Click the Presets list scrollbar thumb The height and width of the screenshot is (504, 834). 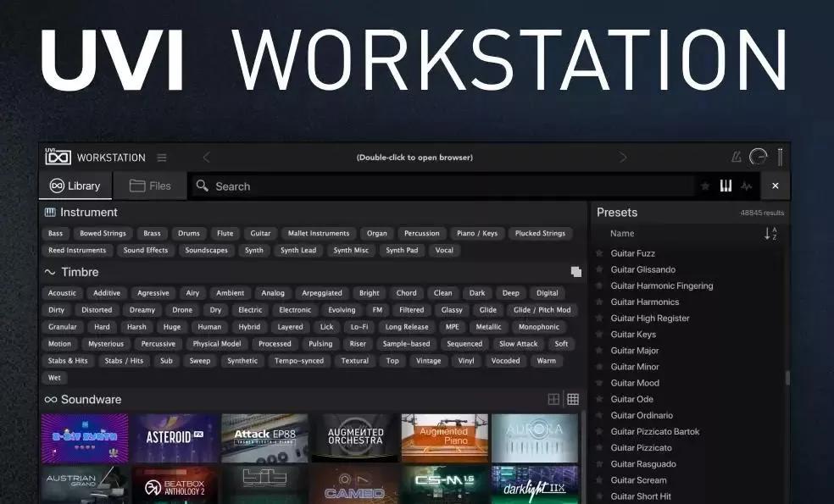(x=787, y=378)
